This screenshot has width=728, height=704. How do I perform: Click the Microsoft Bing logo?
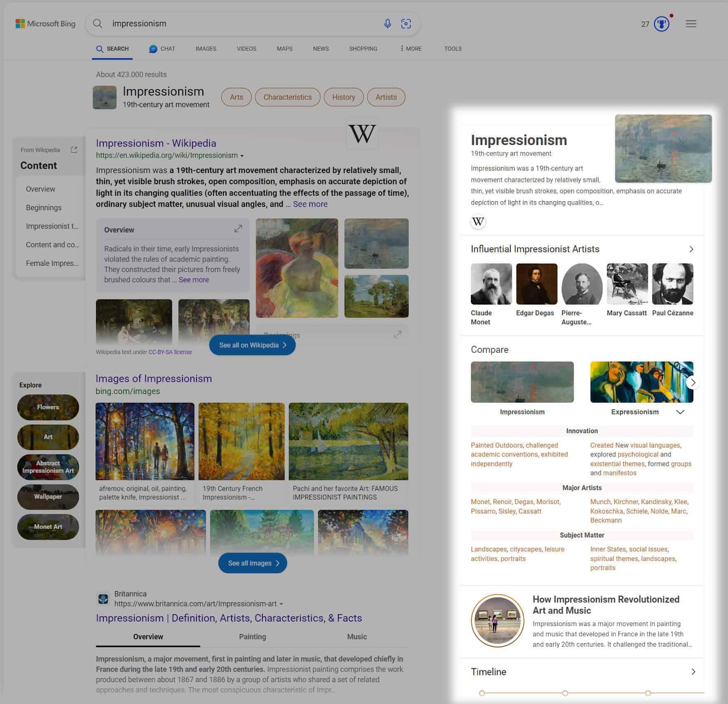45,23
